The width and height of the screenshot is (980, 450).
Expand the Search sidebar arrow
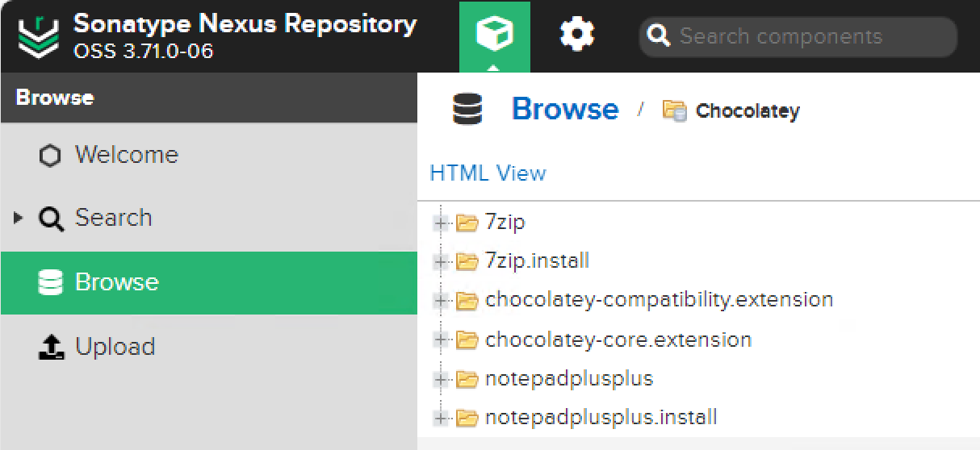[19, 218]
